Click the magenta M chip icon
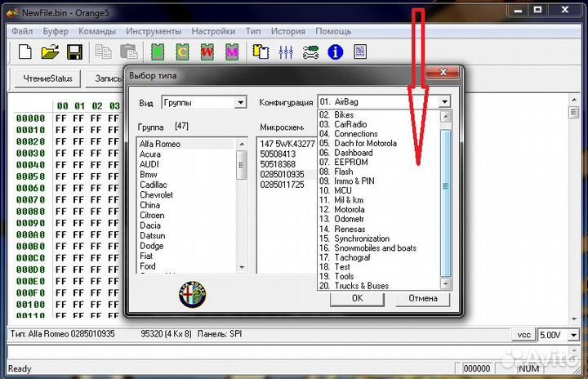588x379 pixels. tap(232, 52)
